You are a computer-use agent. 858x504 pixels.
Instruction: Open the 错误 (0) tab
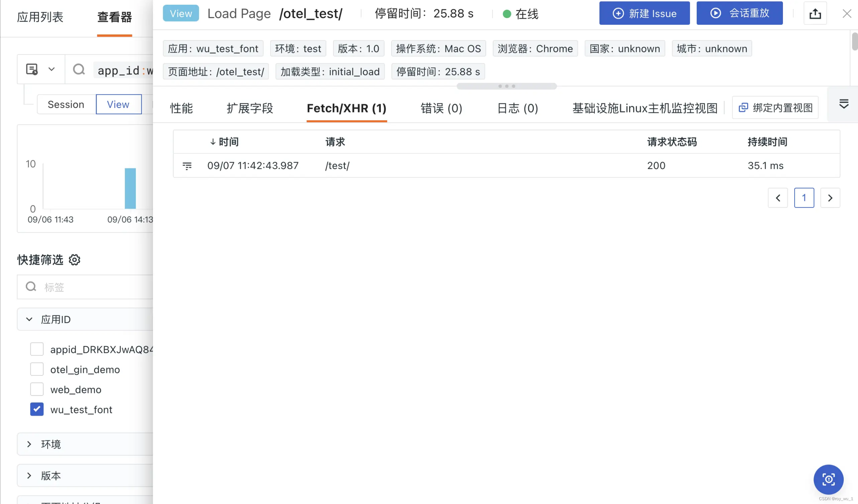[441, 108]
